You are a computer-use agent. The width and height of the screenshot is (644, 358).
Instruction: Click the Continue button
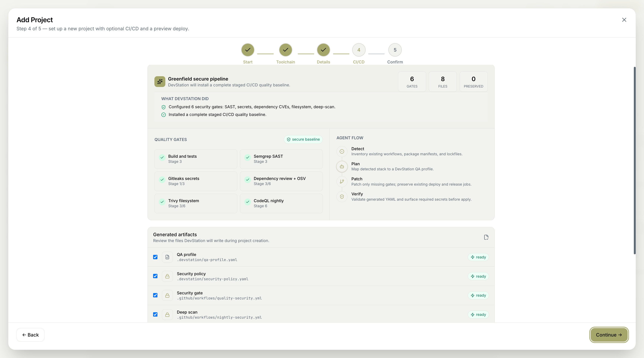pyautogui.click(x=609, y=335)
